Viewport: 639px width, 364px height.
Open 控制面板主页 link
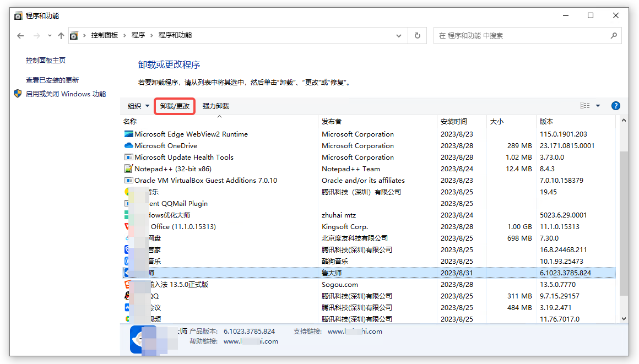[46, 61]
